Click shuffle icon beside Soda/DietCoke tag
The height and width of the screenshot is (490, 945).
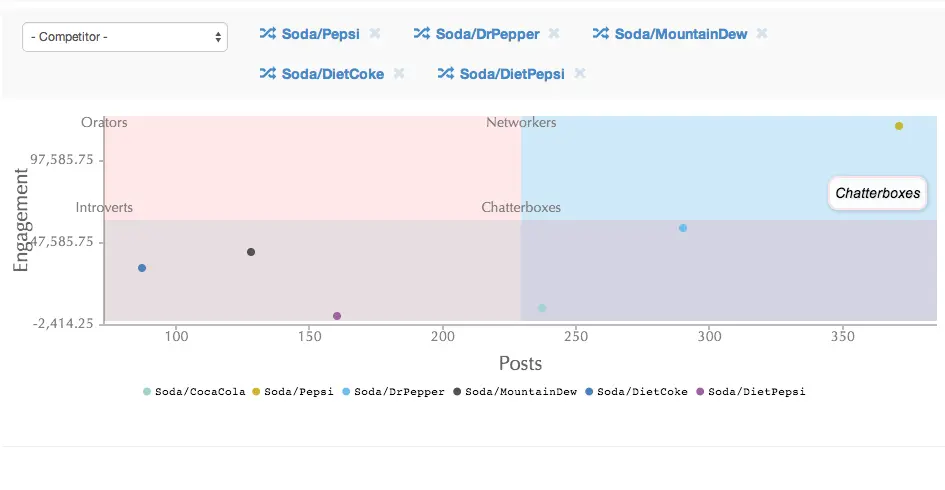click(267, 73)
